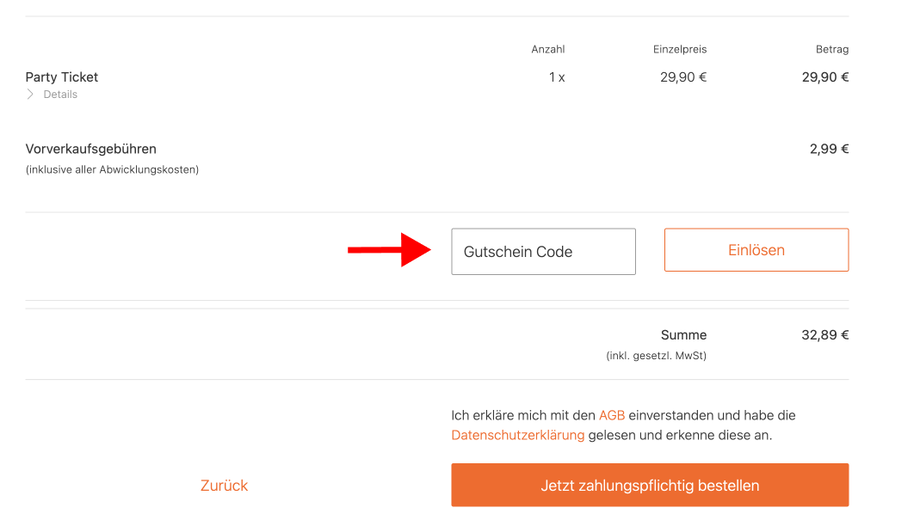Screen dimensions: 920x526
Task: Click the Betrag column header
Action: [832, 49]
